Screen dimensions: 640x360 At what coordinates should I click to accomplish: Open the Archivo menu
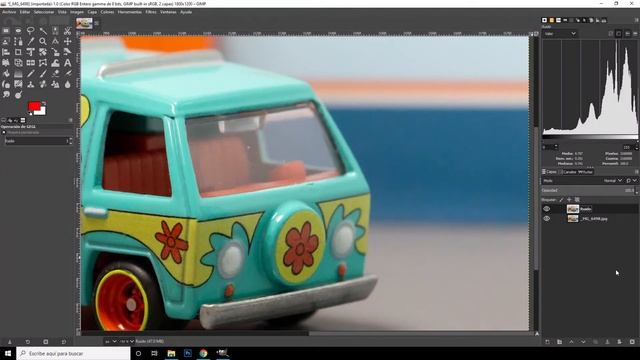9,12
